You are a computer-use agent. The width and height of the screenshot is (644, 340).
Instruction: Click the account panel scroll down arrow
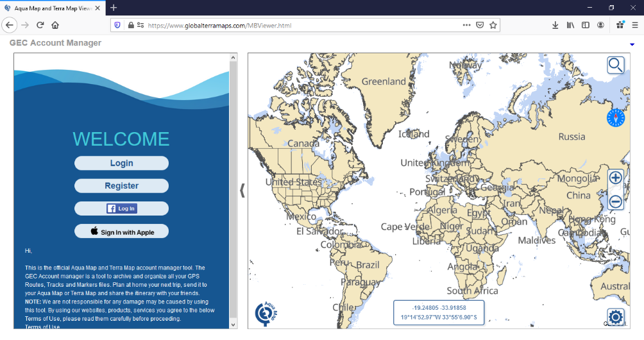[233, 325]
